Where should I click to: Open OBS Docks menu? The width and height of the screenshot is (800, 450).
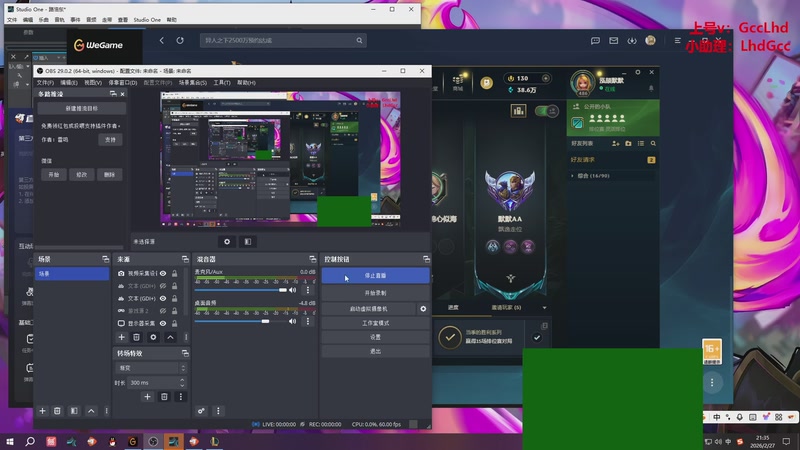(x=122, y=83)
